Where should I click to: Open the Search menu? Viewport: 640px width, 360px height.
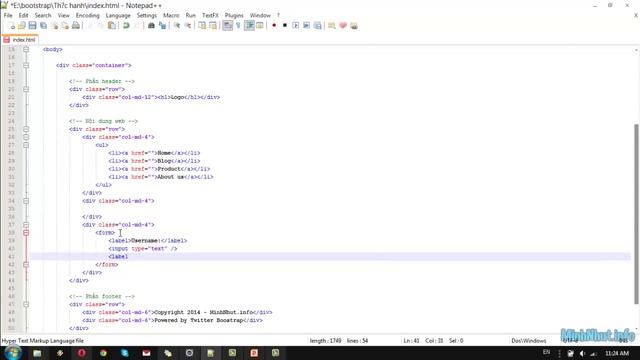(43, 16)
